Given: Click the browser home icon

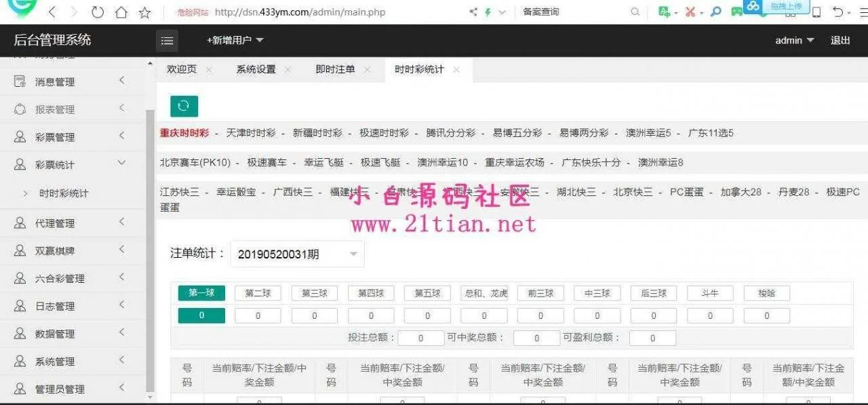Looking at the screenshot, I should (x=121, y=12).
